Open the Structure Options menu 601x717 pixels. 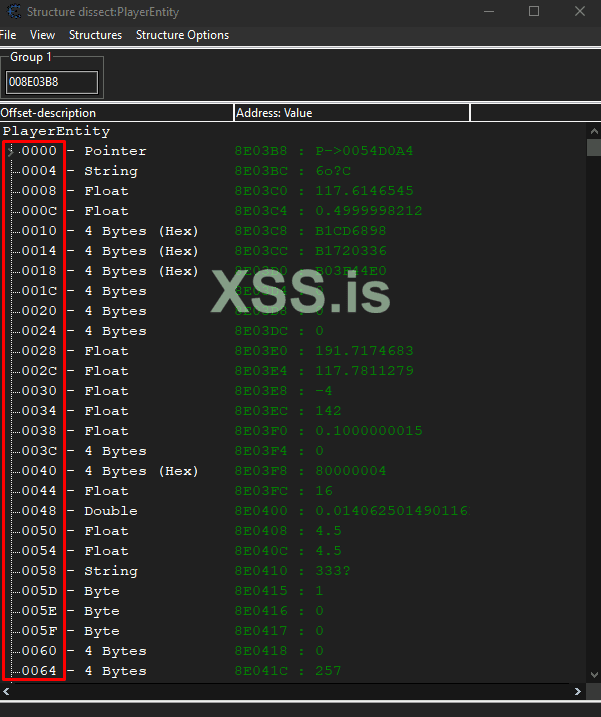182,35
